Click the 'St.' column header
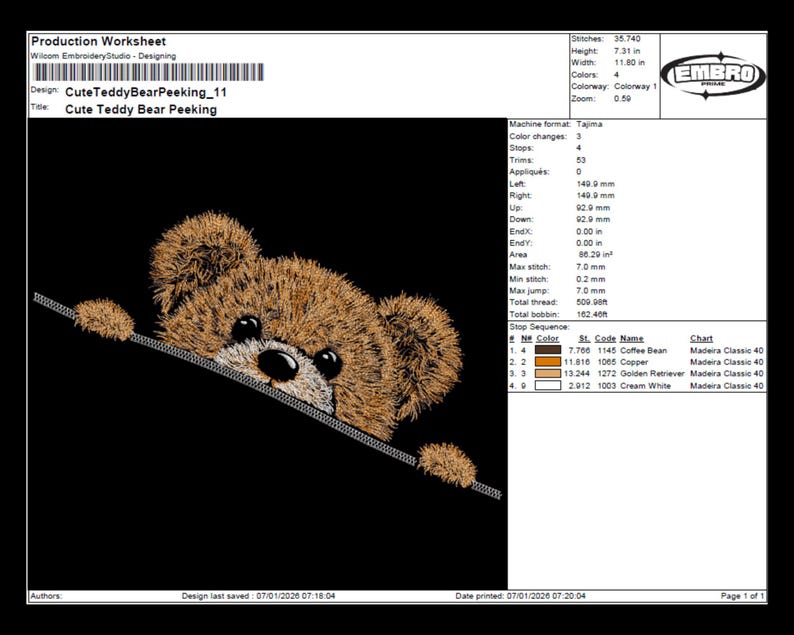This screenshot has width=794, height=635. (584, 338)
